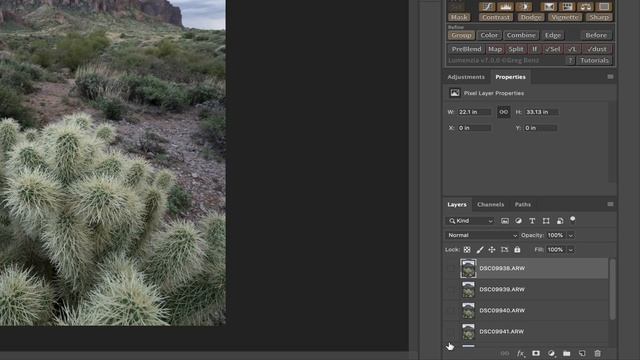
Task: Open the Normal blend mode dropdown
Action: 482,235
